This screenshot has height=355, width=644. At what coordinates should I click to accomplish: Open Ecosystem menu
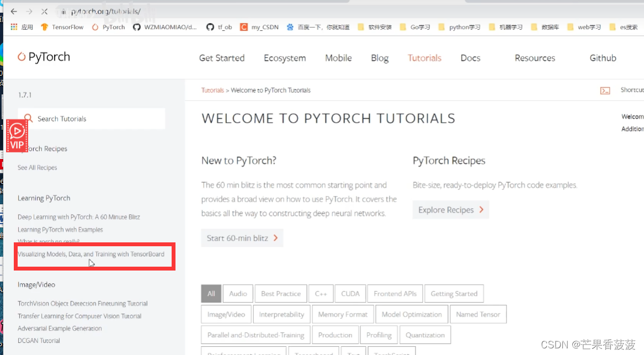285,58
